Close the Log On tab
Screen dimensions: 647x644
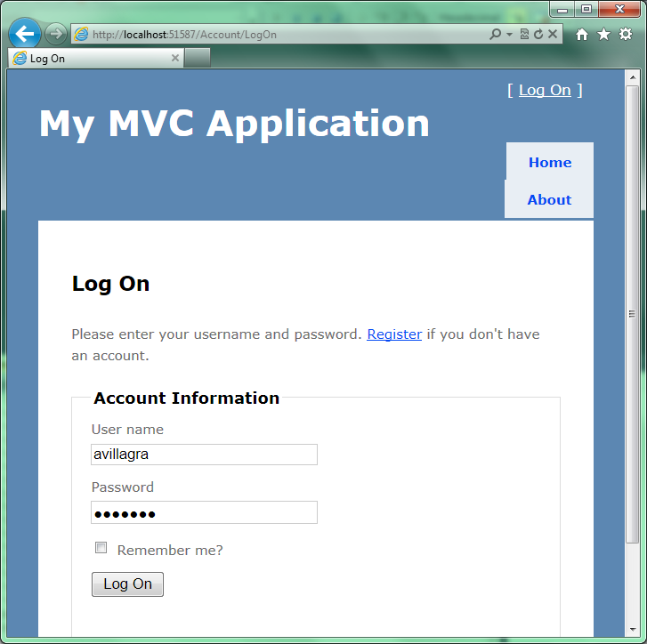(175, 58)
